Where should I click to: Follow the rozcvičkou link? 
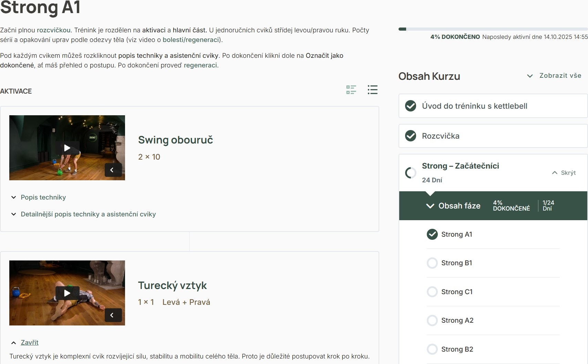point(53,30)
